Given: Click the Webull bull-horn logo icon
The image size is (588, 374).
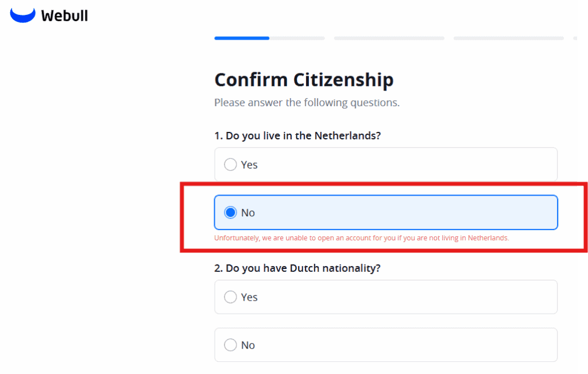Looking at the screenshot, I should (22, 15).
